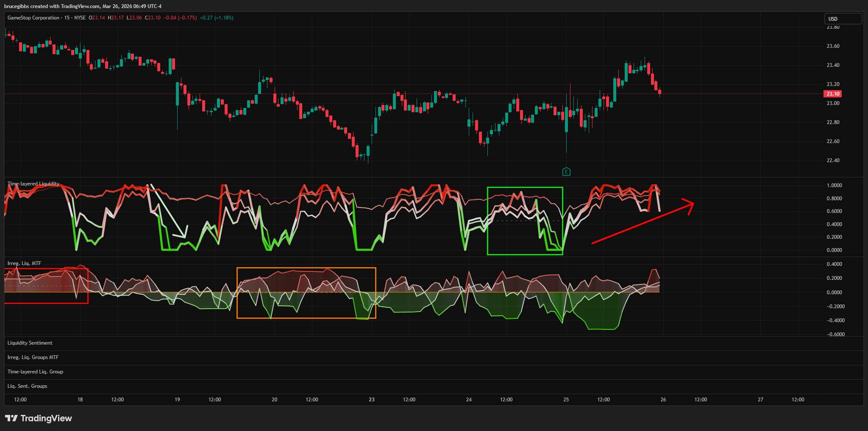Click the 23.10 current price label

(832, 94)
